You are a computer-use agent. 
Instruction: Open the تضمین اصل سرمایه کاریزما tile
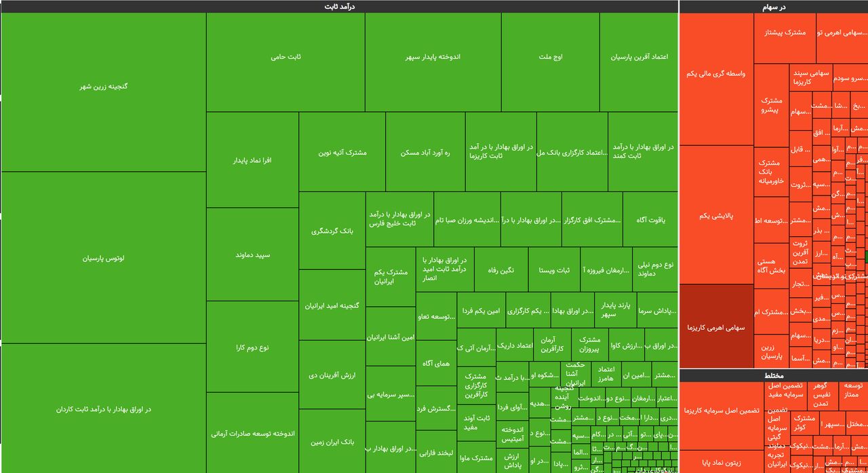tap(721, 411)
